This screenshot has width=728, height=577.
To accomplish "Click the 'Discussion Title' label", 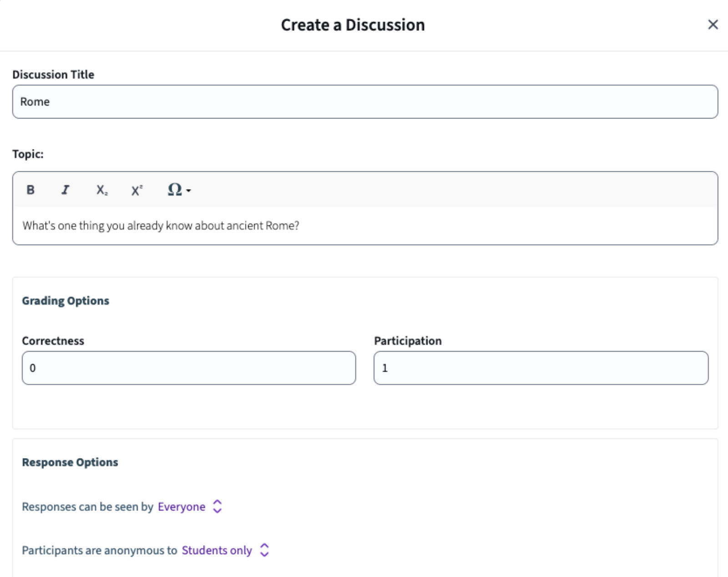I will (x=53, y=75).
